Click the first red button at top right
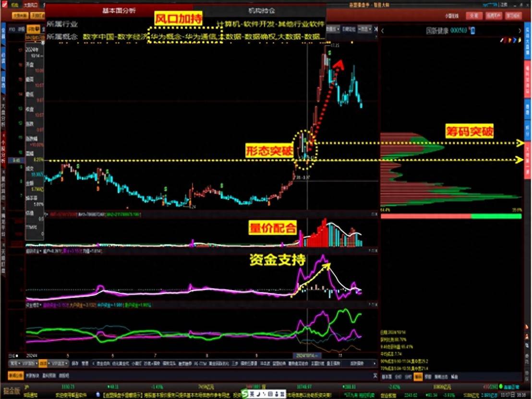532x399 pixels. click(x=474, y=16)
